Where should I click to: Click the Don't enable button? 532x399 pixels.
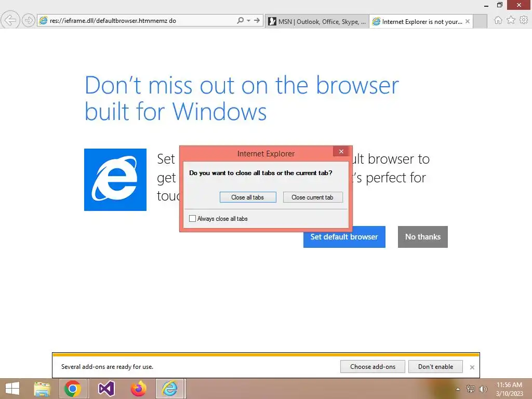(435, 367)
